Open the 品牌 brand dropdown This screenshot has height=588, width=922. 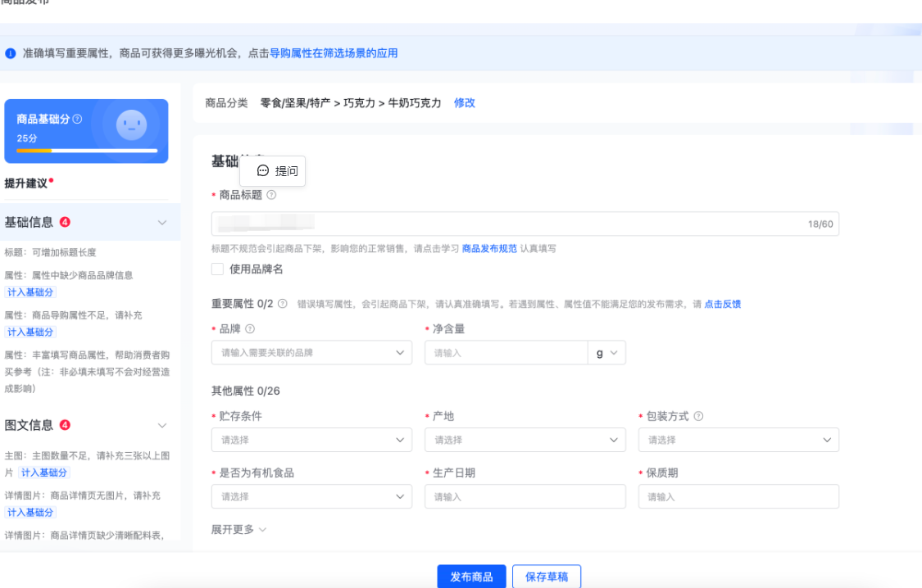point(311,352)
